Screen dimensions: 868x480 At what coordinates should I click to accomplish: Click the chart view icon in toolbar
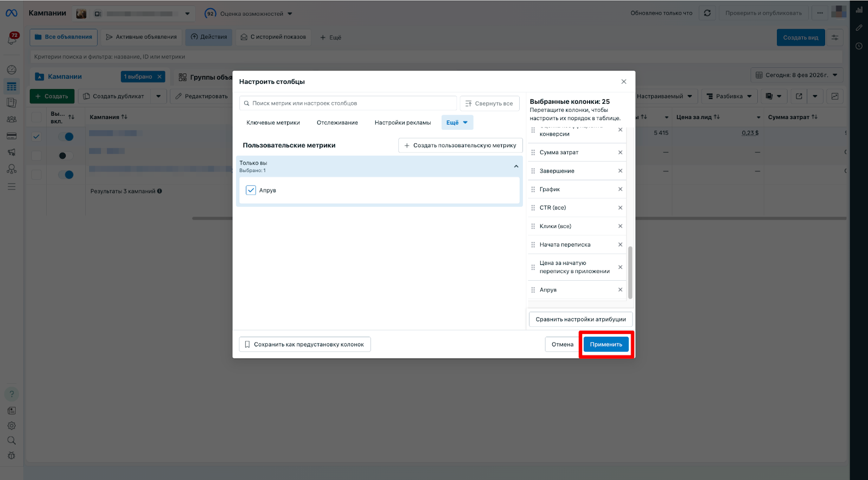(x=835, y=96)
